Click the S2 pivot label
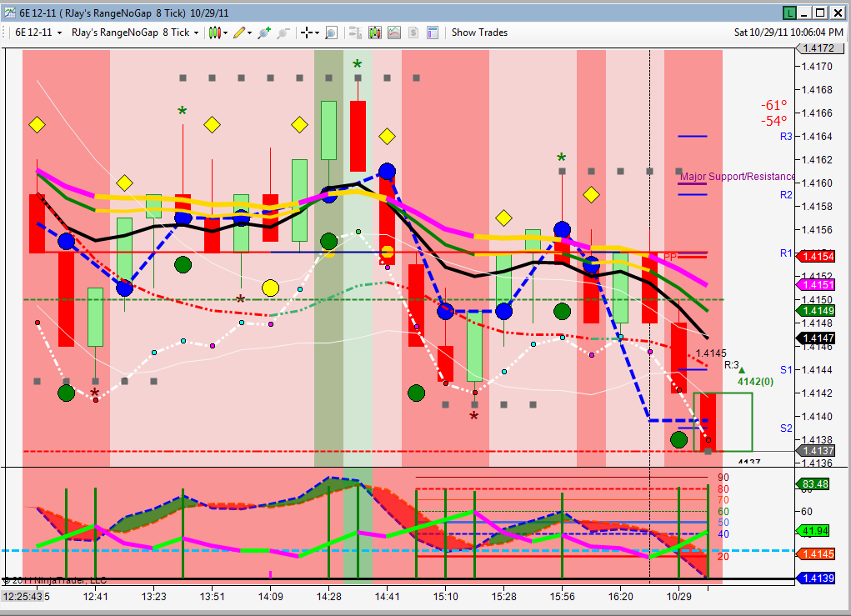 coord(786,428)
